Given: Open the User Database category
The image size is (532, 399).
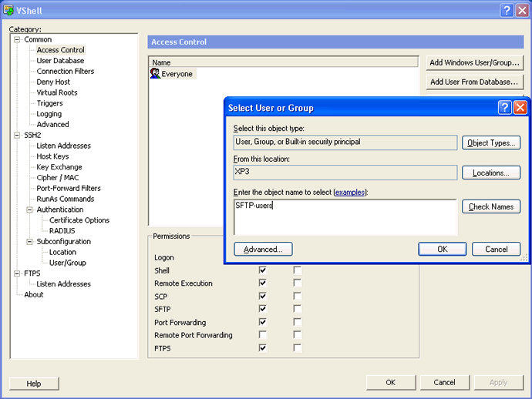Looking at the screenshot, I should [x=60, y=61].
